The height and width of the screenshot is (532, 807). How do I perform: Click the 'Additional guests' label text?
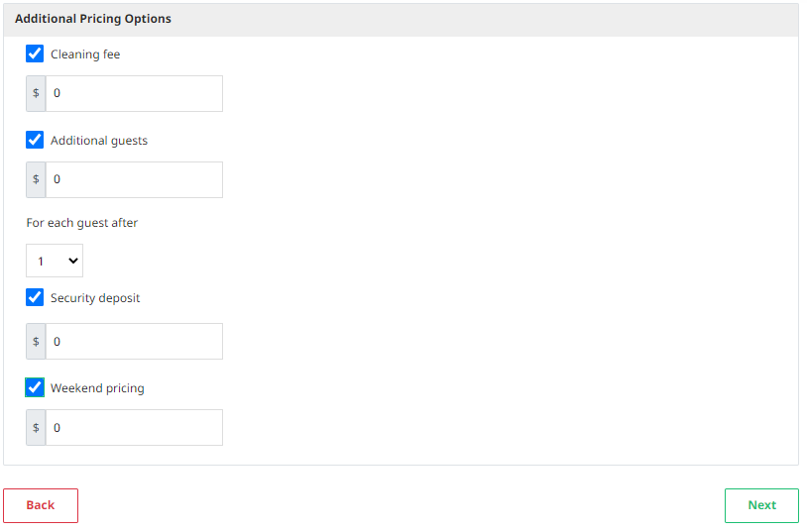pos(99,141)
